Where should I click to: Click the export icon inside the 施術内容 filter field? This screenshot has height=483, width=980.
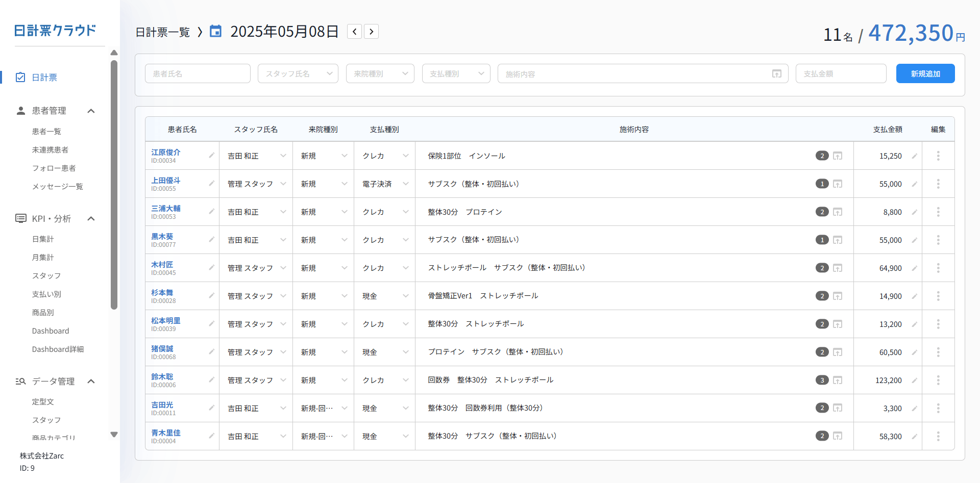[x=777, y=73]
